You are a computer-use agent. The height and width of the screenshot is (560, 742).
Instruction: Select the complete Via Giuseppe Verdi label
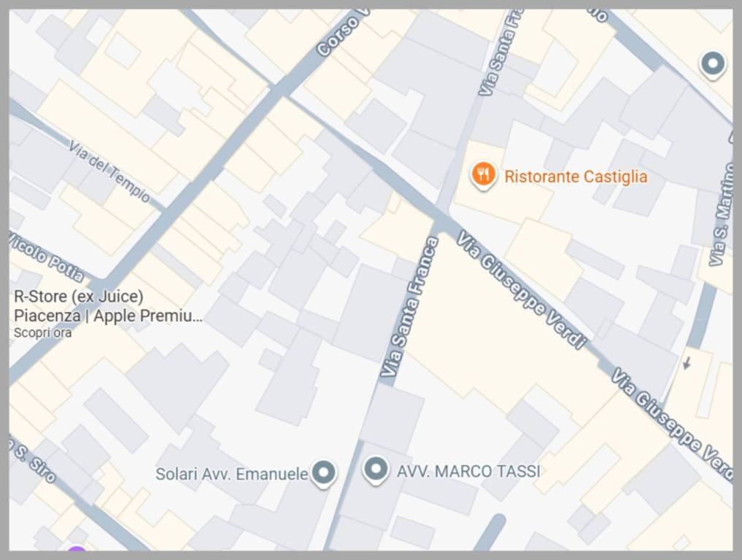(522, 290)
